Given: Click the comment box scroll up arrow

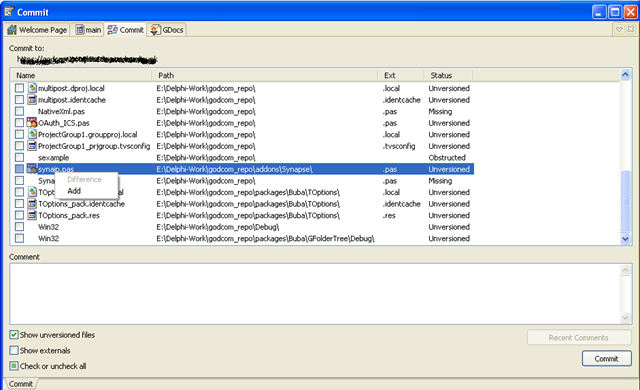Looking at the screenshot, I should pyautogui.click(x=625, y=270).
